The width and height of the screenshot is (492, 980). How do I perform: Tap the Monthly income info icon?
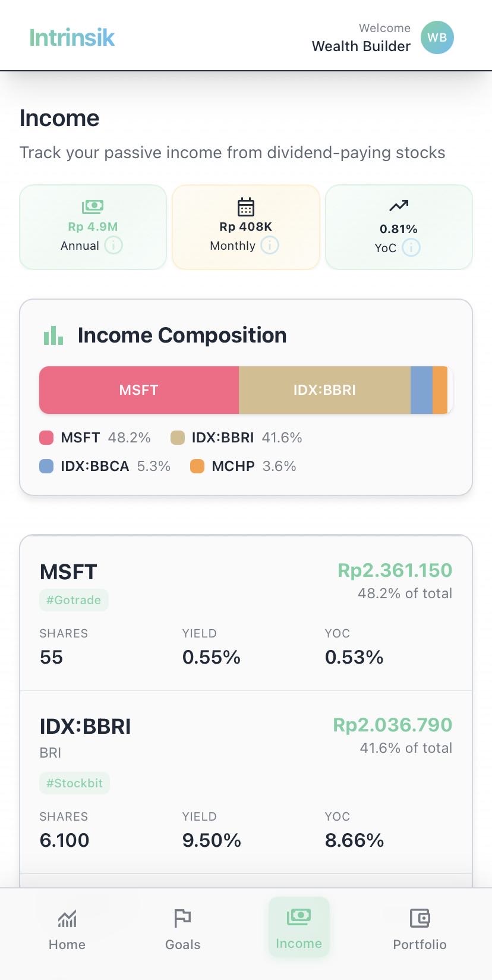click(270, 245)
